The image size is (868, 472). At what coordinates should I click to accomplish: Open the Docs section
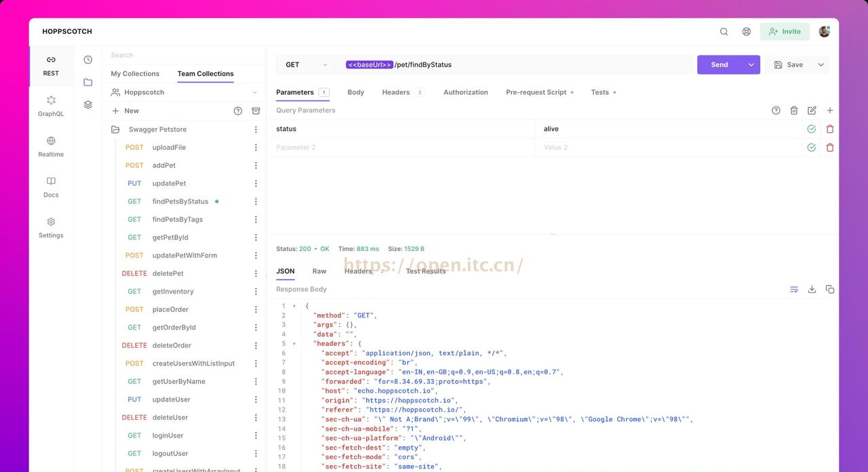(x=51, y=188)
